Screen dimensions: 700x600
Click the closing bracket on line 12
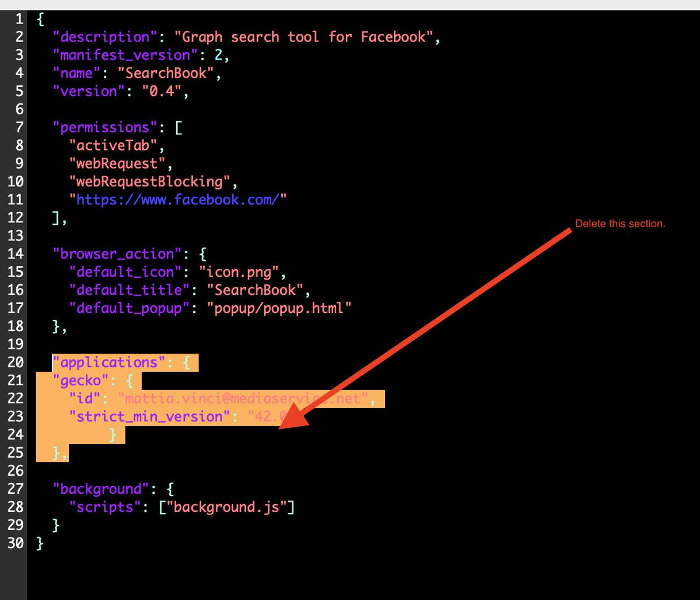(57, 218)
